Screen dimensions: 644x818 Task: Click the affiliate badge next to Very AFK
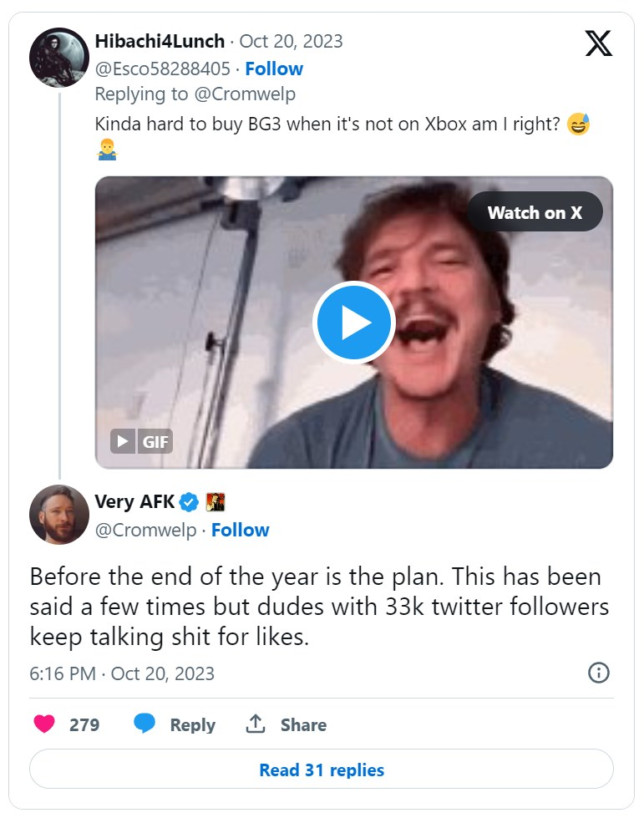pos(216,502)
